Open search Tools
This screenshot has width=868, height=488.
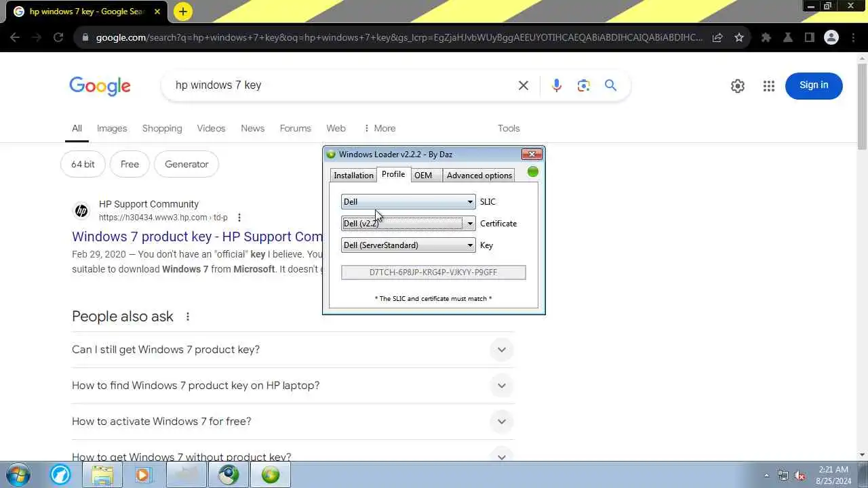click(x=509, y=128)
